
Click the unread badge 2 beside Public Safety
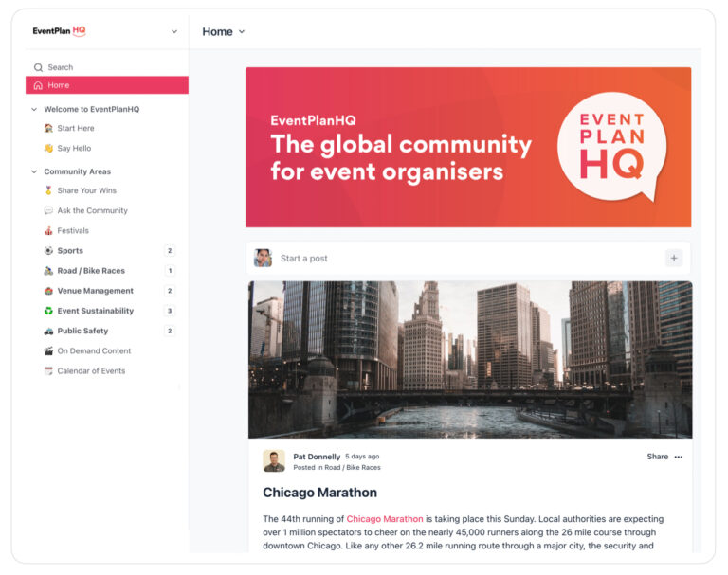pos(170,331)
